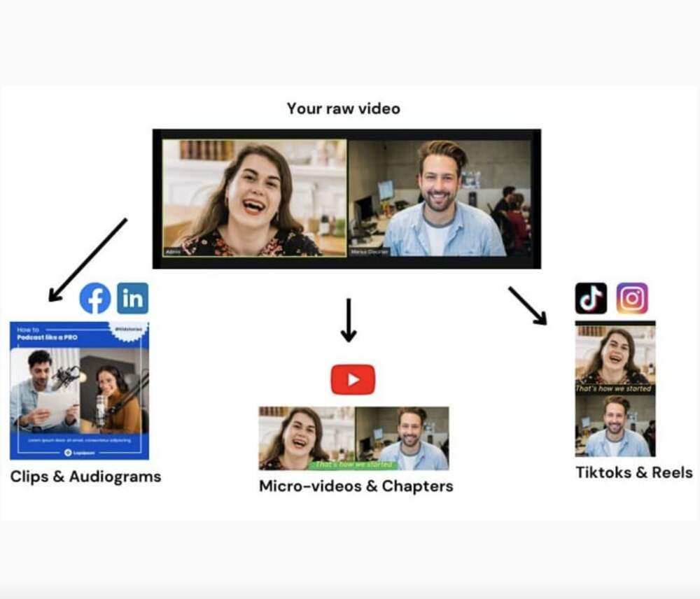Click the LinkedIn logo icon
Screen dimensions: 700x599
pos(132,298)
